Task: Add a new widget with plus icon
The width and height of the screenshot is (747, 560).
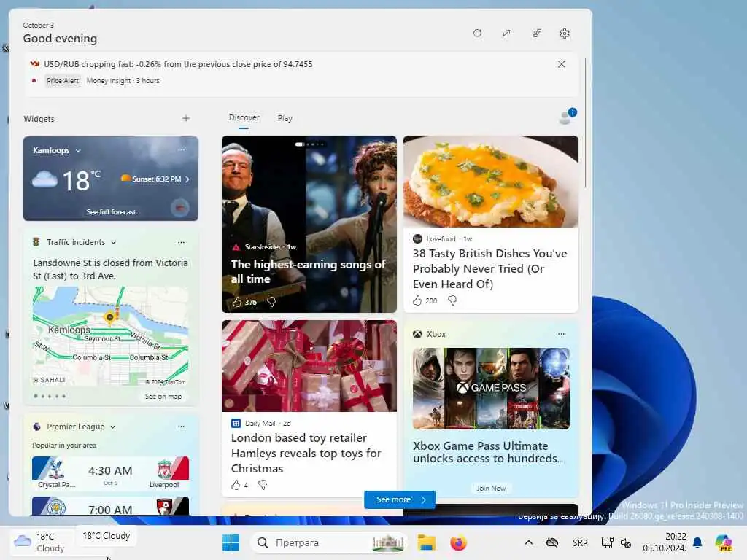Action: click(x=186, y=118)
